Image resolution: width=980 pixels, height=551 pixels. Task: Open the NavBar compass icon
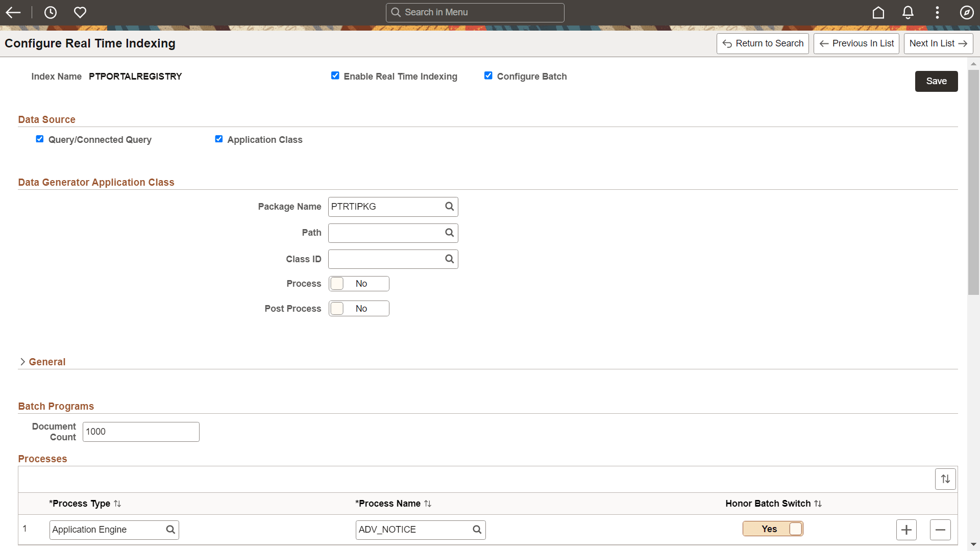967,12
